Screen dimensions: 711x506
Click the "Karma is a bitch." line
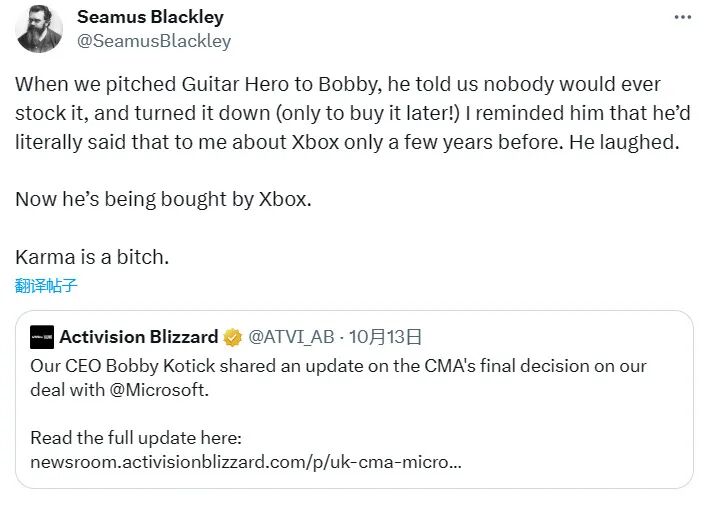click(x=92, y=256)
